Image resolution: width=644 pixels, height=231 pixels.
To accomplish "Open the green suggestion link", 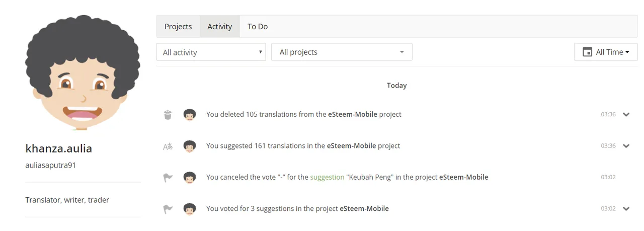I will coord(327,177).
